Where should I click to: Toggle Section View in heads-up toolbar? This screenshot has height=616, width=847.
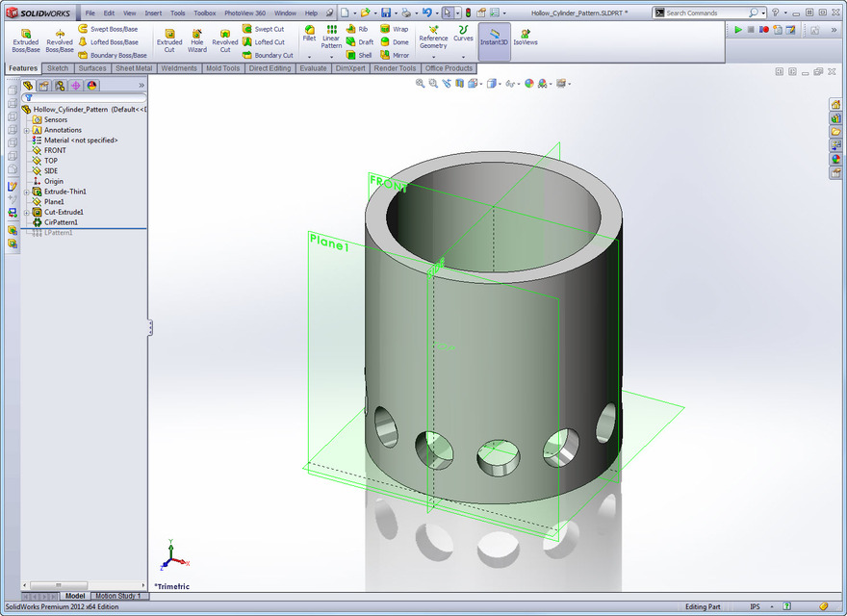click(459, 84)
